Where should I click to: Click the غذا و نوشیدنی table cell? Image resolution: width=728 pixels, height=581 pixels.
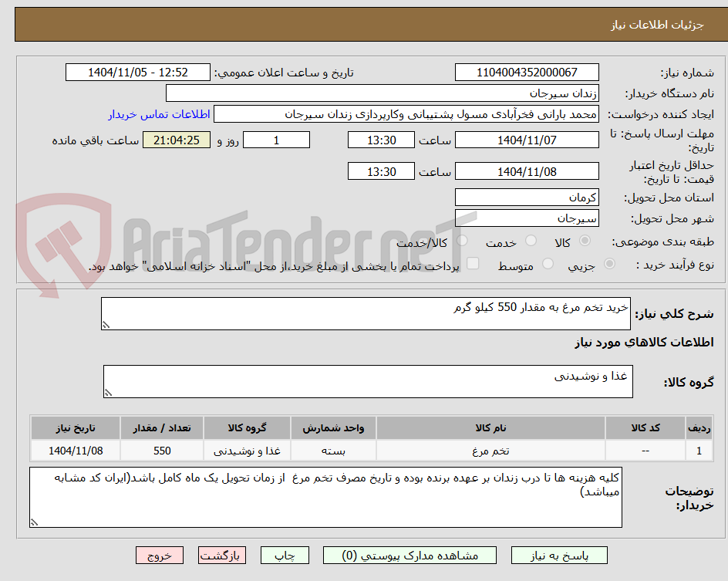[x=247, y=451]
